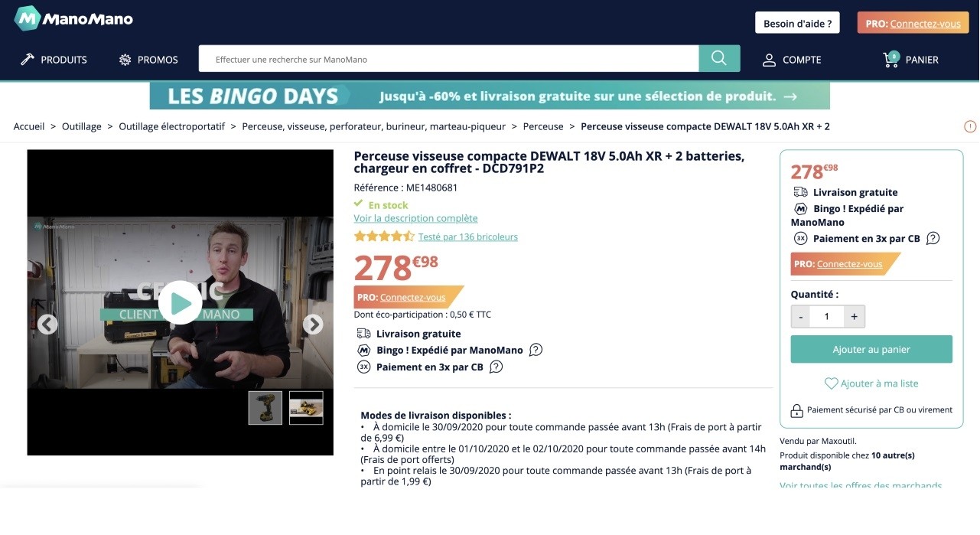
Task: Click the Livraison gratuite truck icon in details
Action: [364, 334]
